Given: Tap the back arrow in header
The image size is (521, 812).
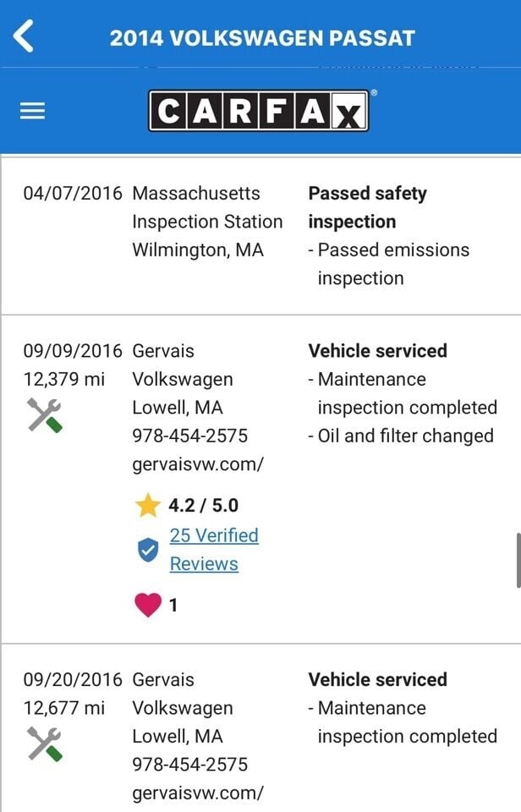Looking at the screenshot, I should coord(24,37).
